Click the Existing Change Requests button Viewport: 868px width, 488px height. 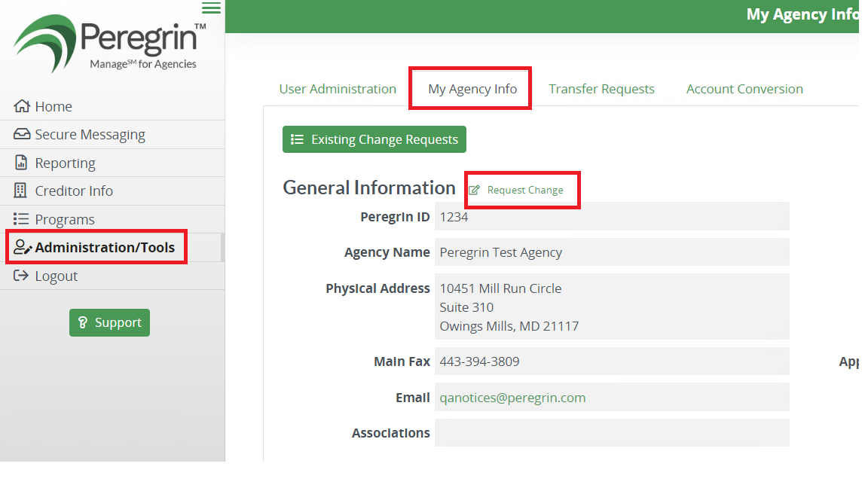click(x=374, y=139)
